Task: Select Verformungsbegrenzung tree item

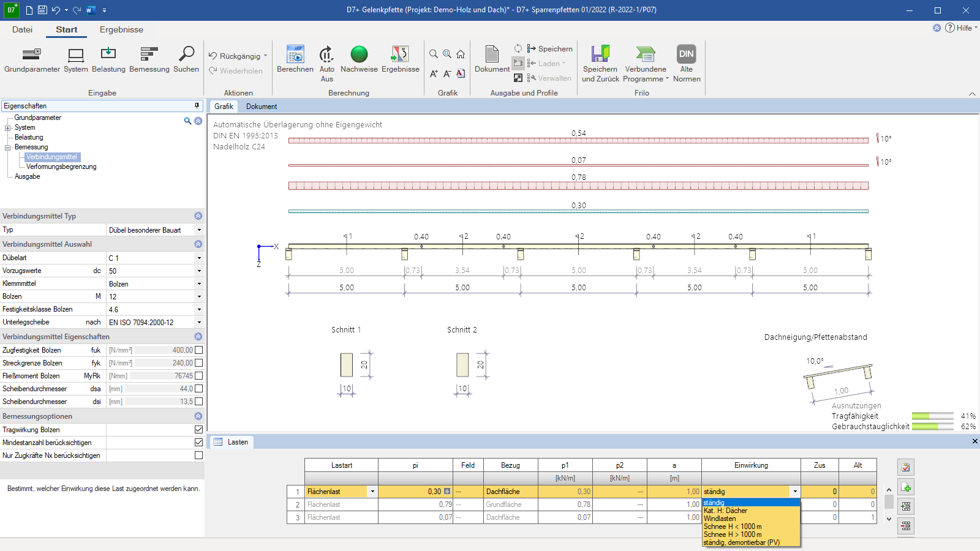Action: 61,167
